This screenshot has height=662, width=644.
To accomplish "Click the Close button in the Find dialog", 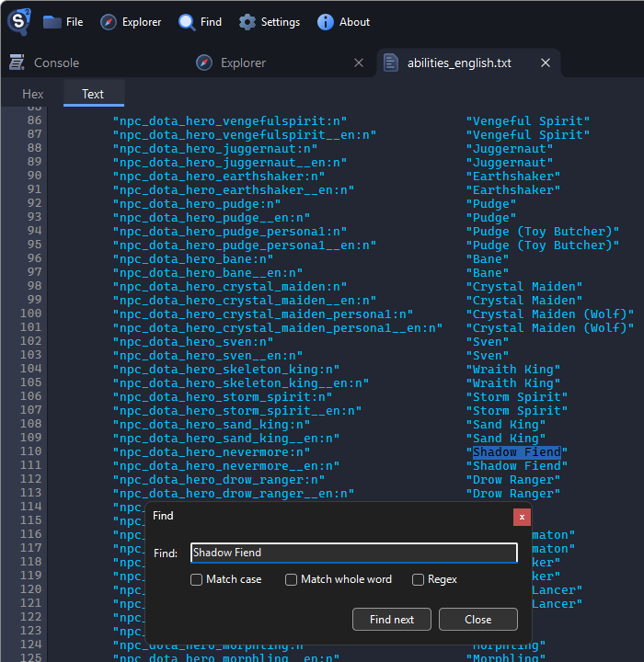I will pos(477,620).
